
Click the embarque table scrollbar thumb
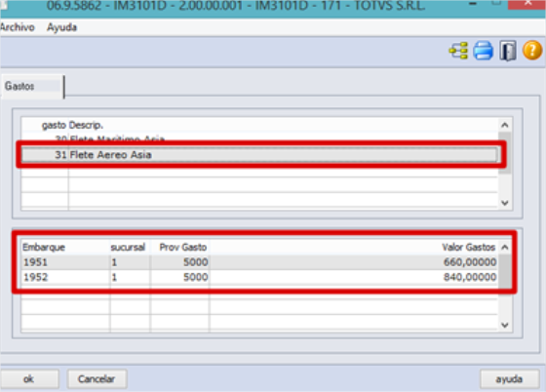coord(505,274)
